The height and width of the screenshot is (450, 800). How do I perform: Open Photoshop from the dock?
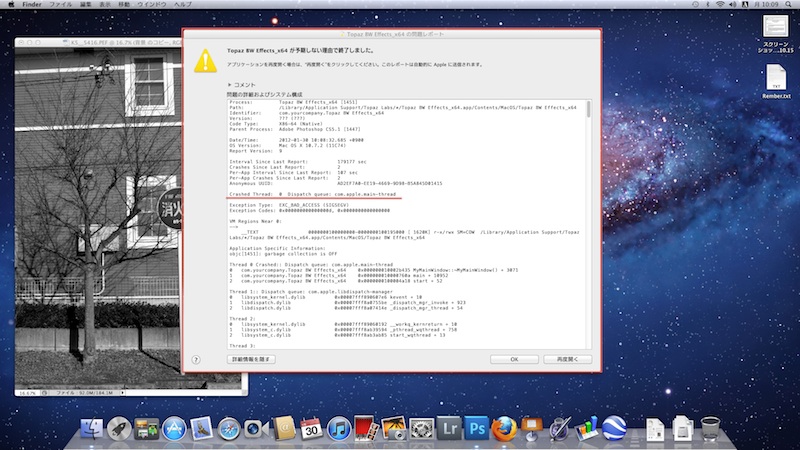point(478,430)
